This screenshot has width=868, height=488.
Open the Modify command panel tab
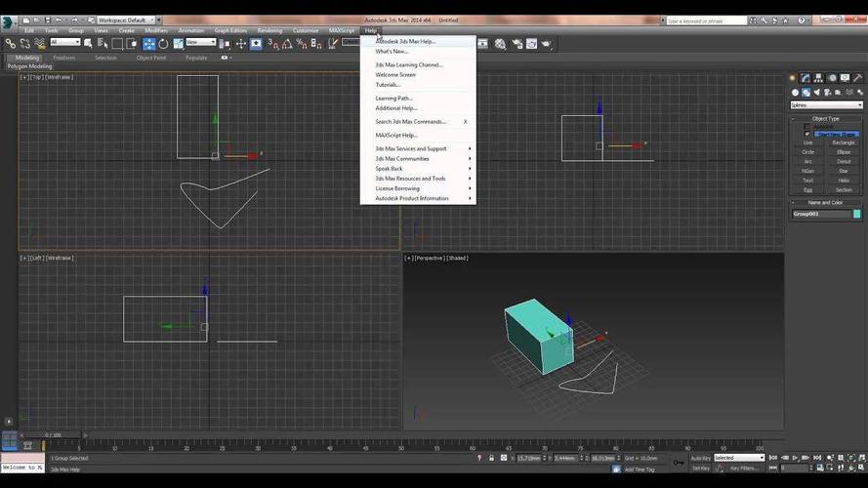point(806,78)
